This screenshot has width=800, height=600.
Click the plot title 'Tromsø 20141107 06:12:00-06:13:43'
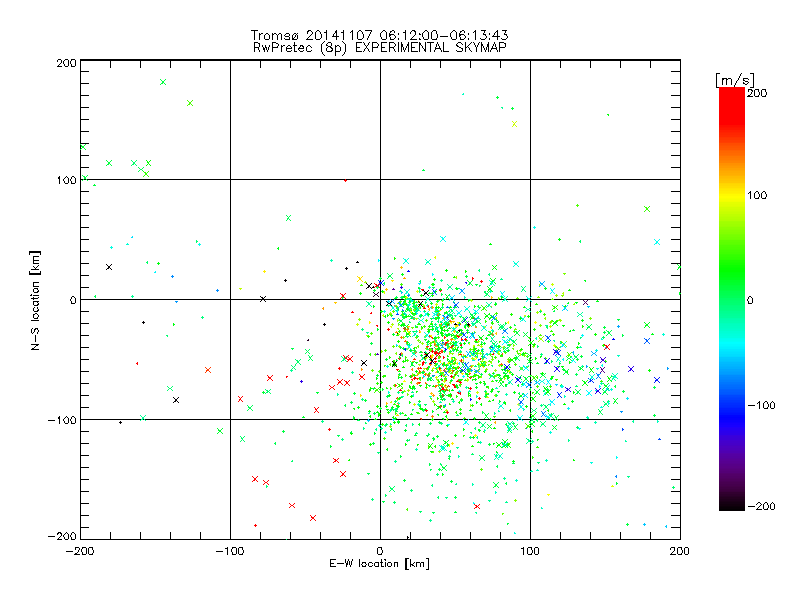pyautogui.click(x=379, y=35)
